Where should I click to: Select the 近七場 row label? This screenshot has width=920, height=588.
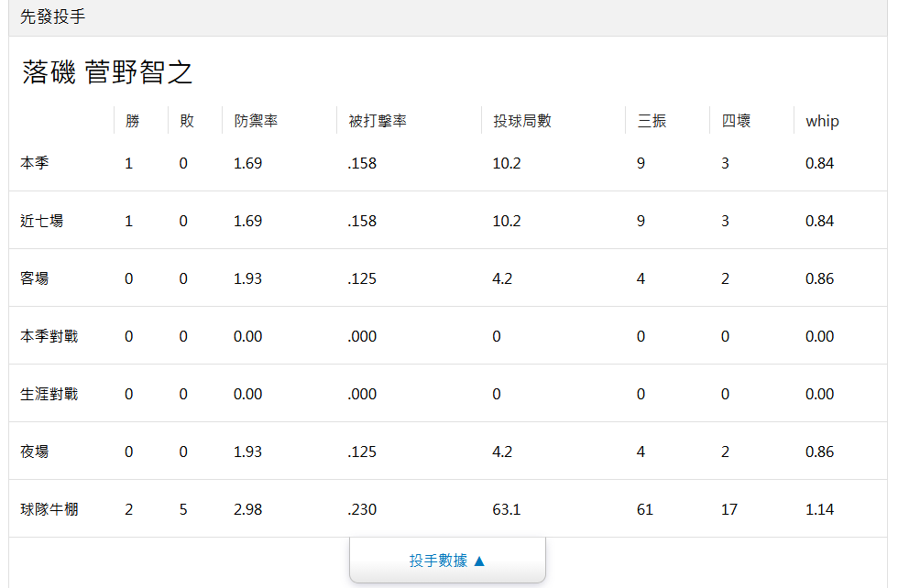coord(42,221)
